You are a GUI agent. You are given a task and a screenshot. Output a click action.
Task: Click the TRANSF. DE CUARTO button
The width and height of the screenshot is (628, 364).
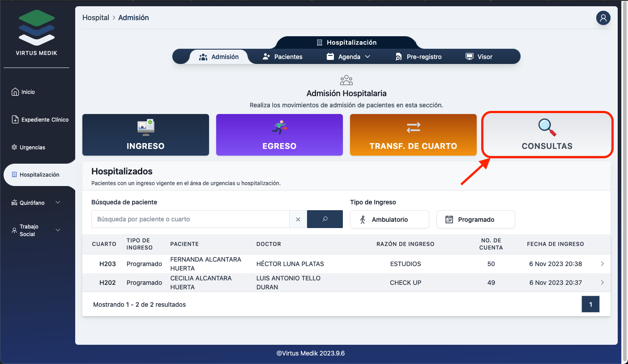413,135
